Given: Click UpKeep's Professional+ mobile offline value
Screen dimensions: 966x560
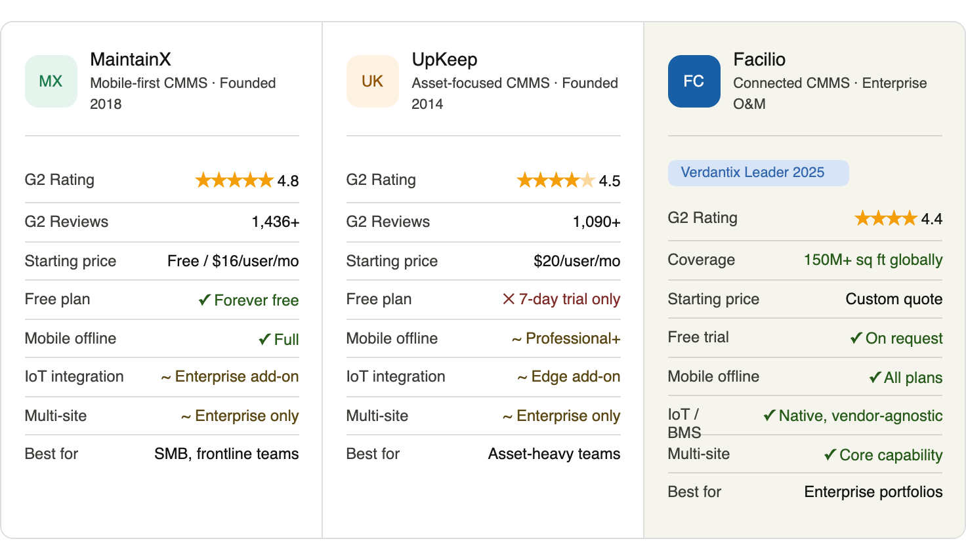Looking at the screenshot, I should pos(566,338).
